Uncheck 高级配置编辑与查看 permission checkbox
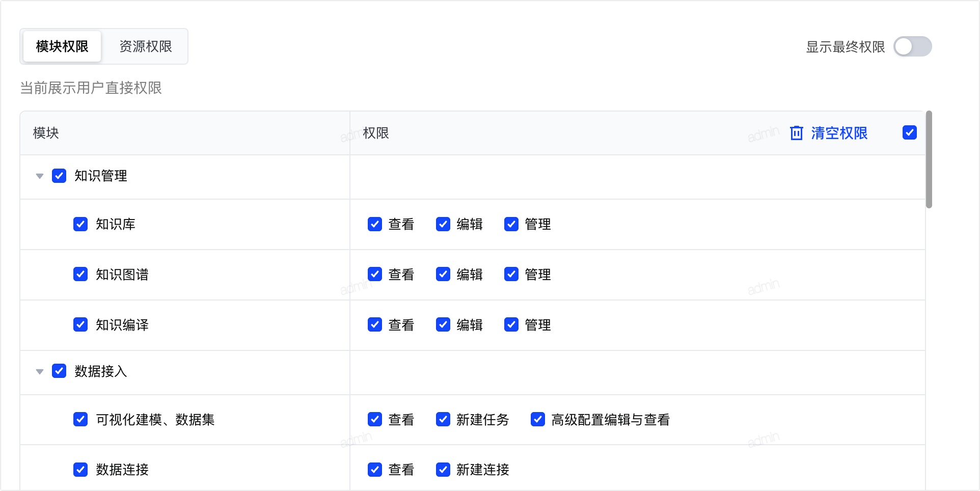The image size is (980, 491). click(538, 419)
